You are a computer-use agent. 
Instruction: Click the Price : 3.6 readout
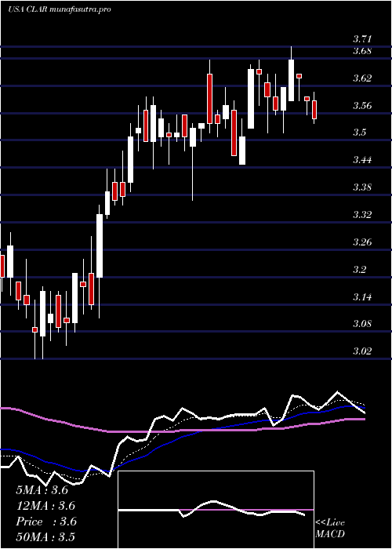tap(45, 522)
